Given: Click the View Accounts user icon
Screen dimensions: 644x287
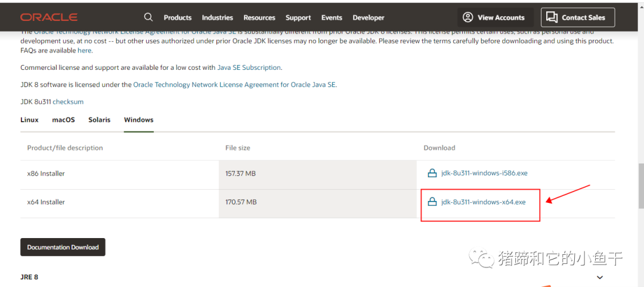Looking at the screenshot, I should pyautogui.click(x=468, y=17).
